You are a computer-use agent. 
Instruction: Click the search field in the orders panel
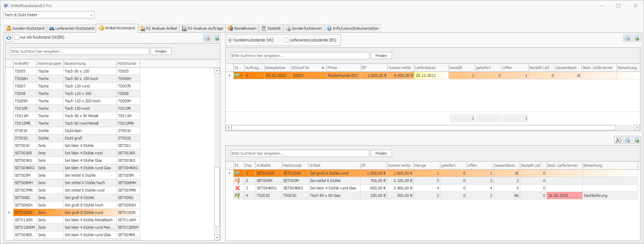299,56
